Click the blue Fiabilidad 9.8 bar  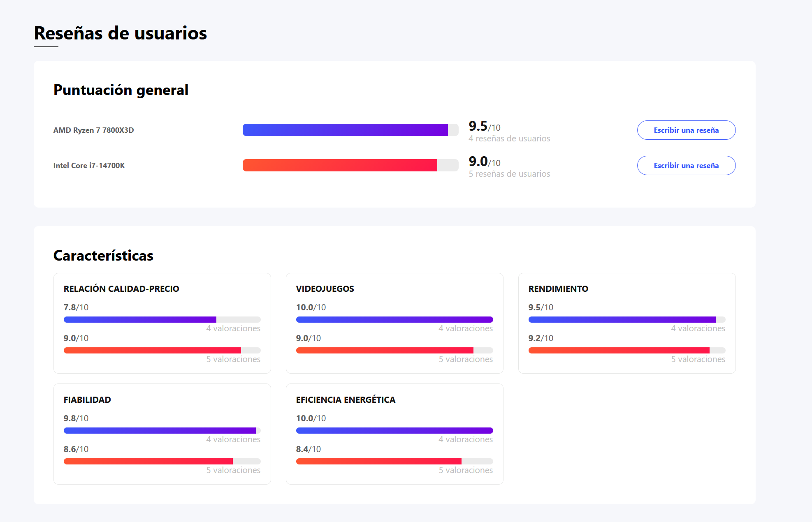162,430
